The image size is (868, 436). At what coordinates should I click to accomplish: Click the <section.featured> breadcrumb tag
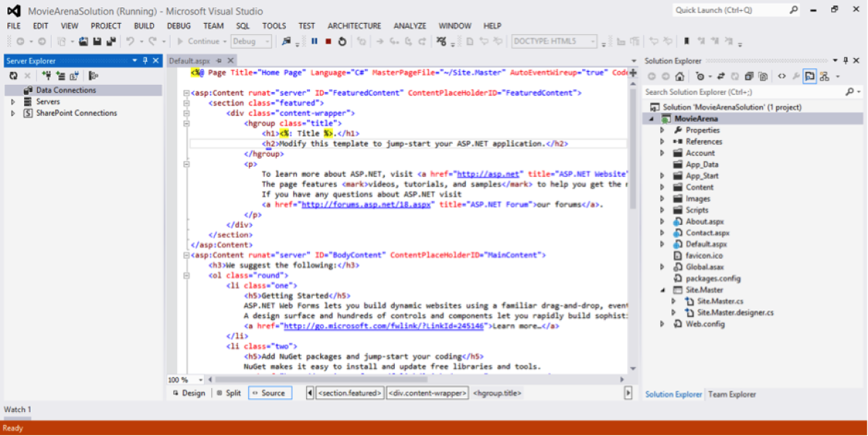(349, 393)
